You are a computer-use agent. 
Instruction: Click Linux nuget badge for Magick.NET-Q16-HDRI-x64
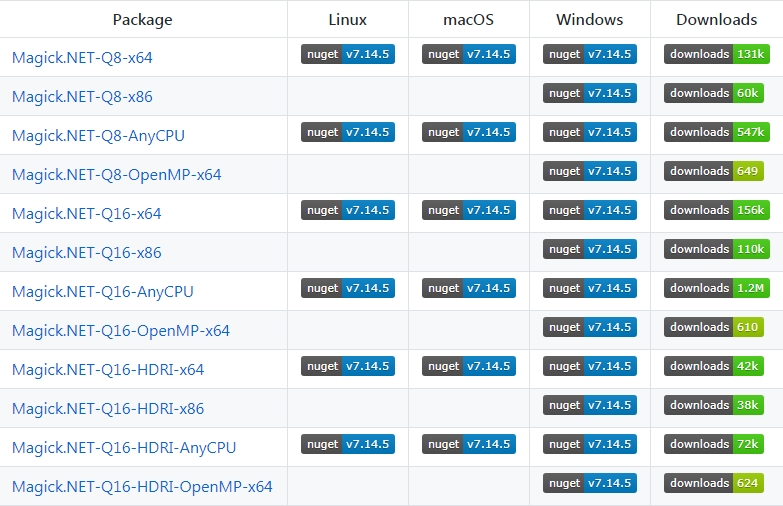pos(348,366)
